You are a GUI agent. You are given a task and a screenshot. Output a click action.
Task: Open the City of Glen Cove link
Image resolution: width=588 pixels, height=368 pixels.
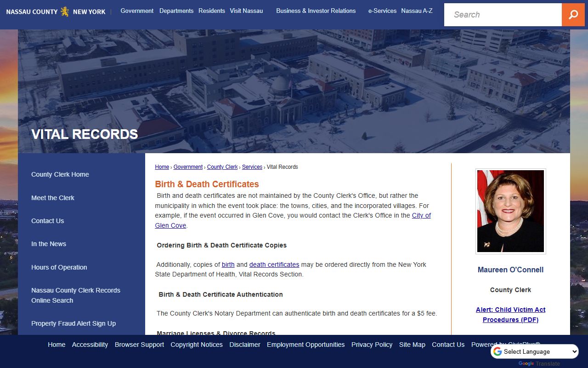pyautogui.click(x=421, y=215)
